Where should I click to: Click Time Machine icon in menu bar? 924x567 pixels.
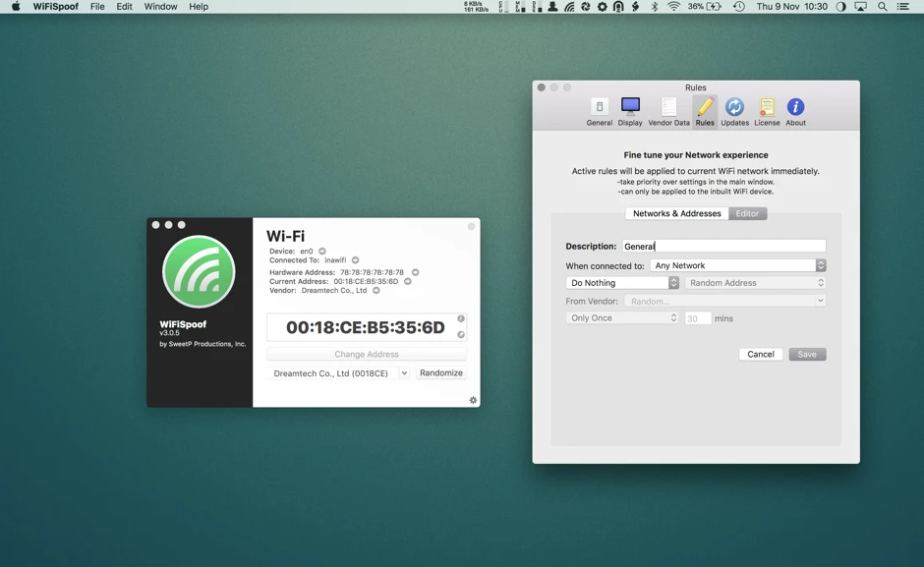[739, 7]
